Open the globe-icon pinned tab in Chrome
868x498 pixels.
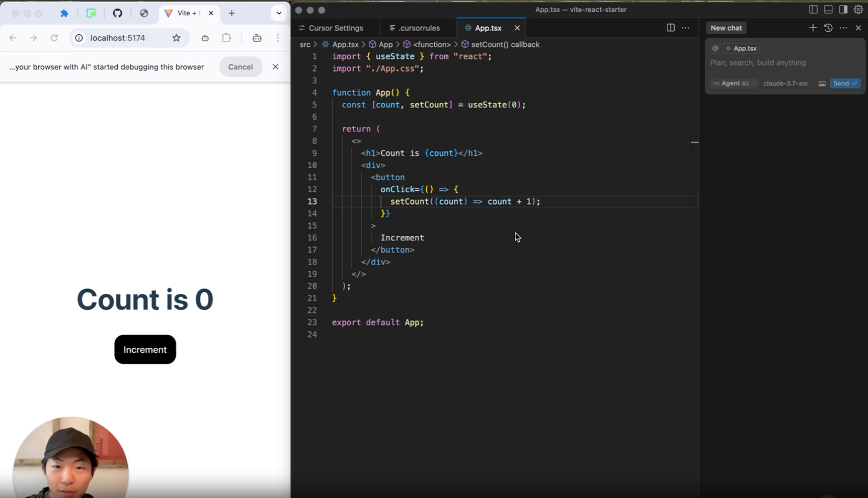[x=144, y=13]
